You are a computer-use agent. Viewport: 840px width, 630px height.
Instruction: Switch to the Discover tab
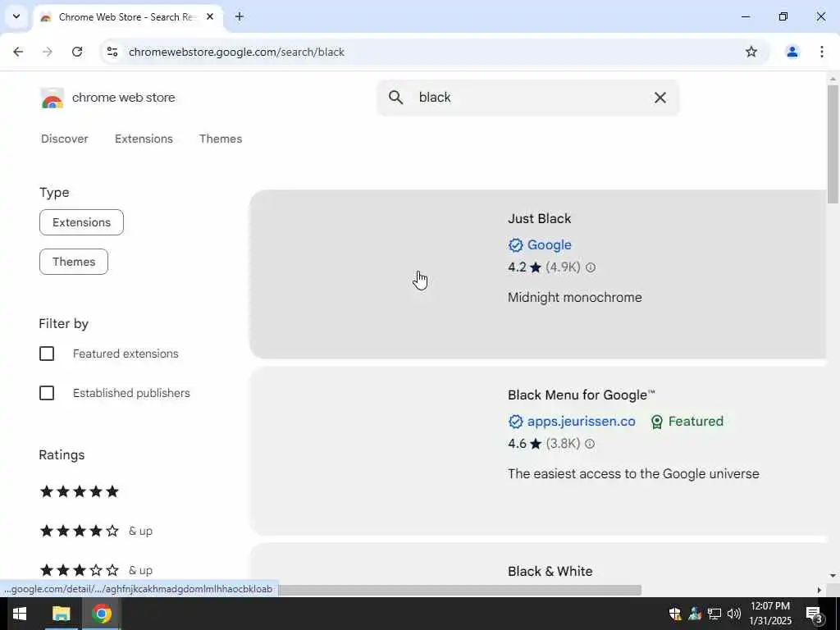(64, 139)
